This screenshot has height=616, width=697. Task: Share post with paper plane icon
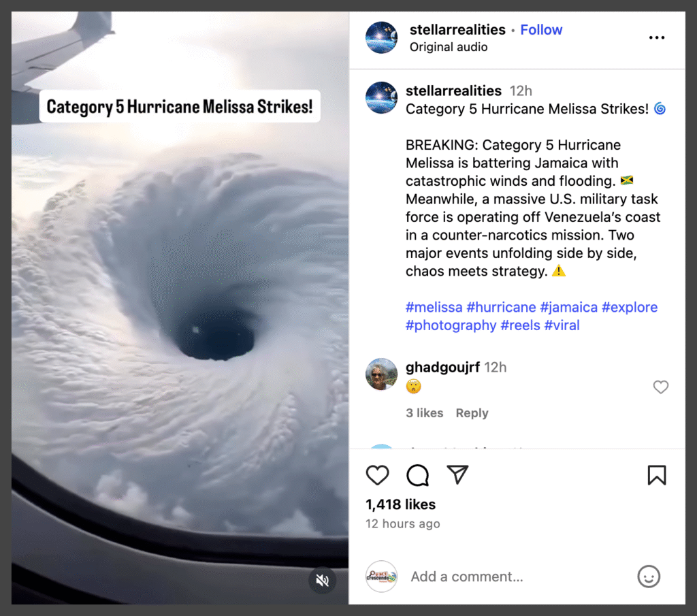point(457,474)
